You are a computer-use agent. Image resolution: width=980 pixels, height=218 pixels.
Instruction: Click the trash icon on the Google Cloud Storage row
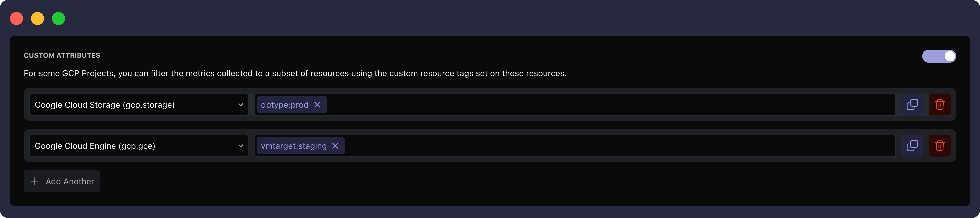940,104
